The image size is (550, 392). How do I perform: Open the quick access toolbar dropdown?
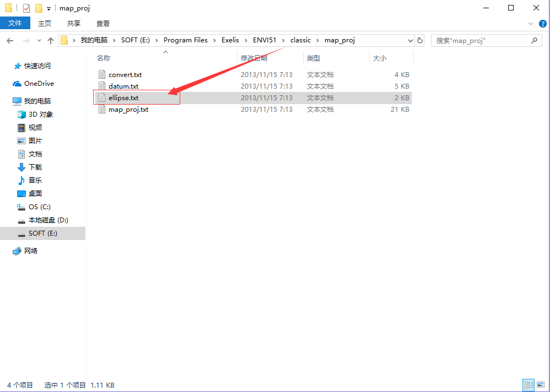[x=48, y=8]
